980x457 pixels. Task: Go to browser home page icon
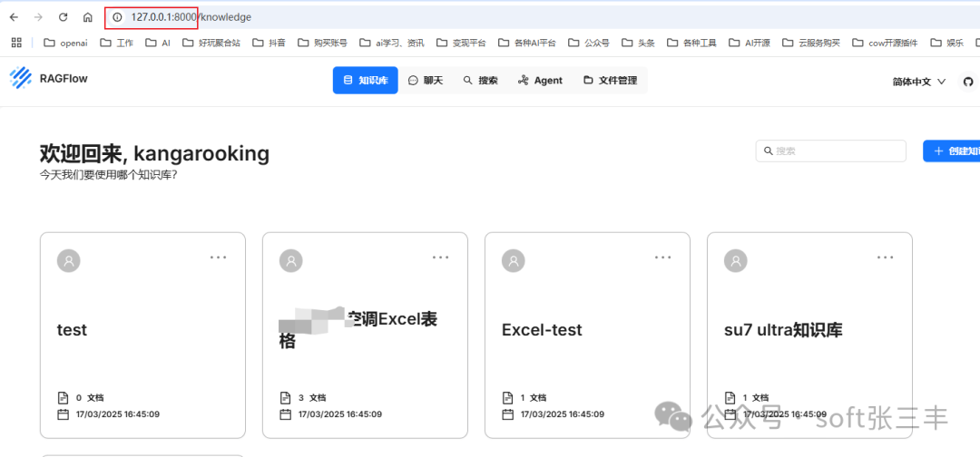click(x=87, y=17)
